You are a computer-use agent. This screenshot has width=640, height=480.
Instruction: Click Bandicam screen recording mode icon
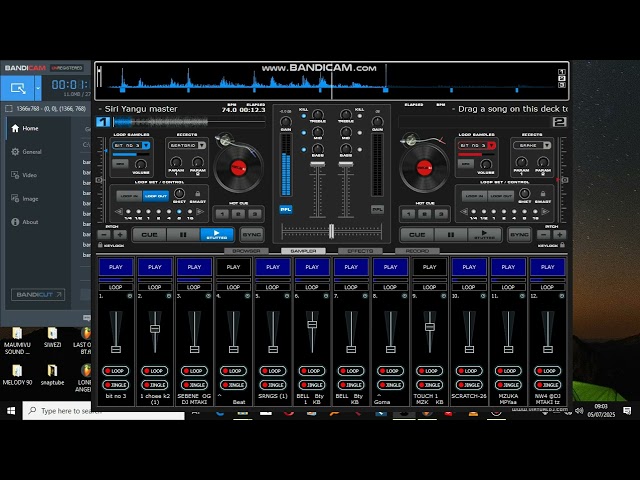point(18,88)
